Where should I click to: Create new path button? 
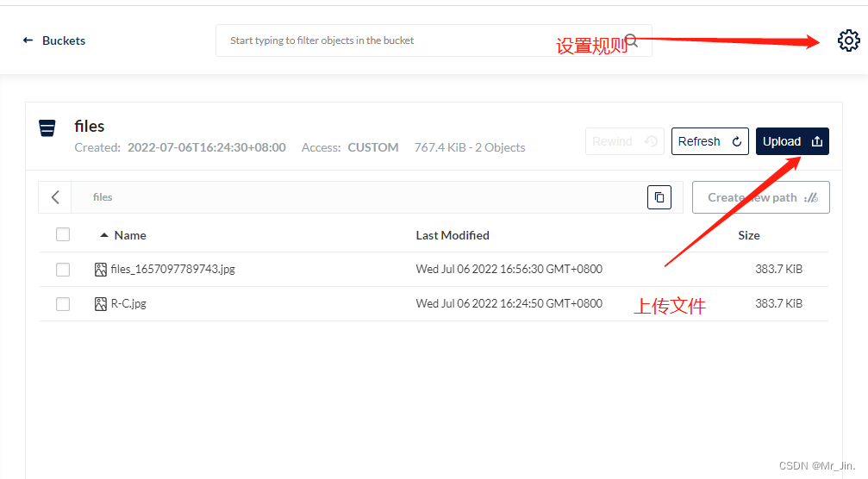pyautogui.click(x=760, y=197)
